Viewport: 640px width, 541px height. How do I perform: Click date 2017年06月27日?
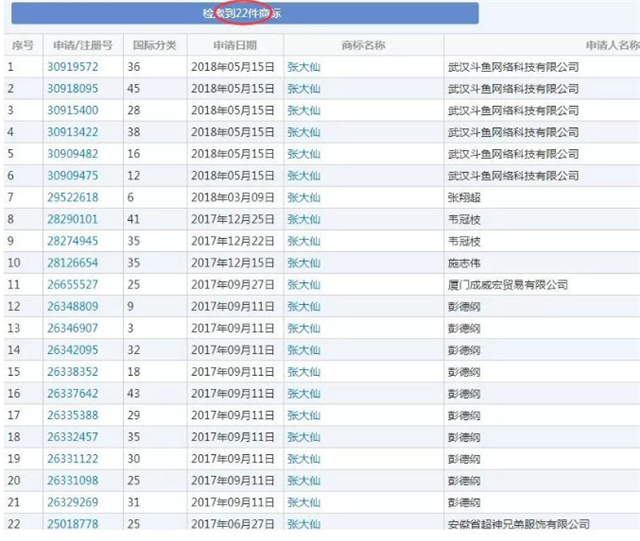(233, 524)
